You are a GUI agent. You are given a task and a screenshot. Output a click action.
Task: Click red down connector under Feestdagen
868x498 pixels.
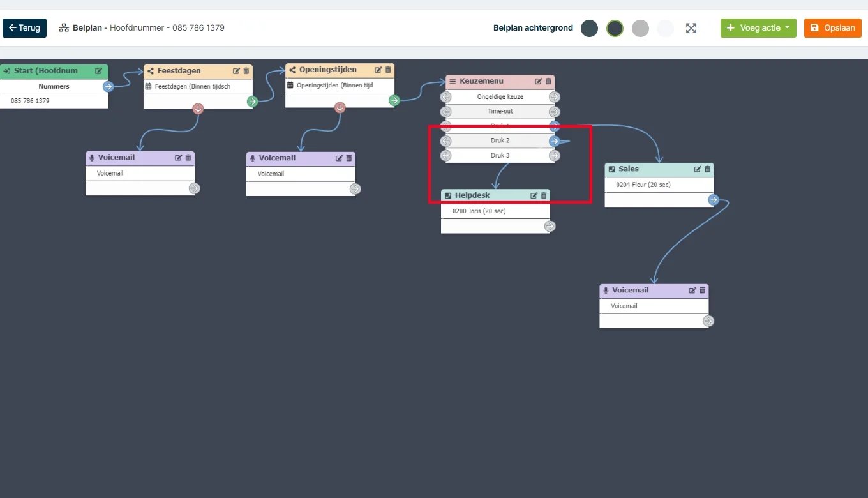(x=198, y=109)
